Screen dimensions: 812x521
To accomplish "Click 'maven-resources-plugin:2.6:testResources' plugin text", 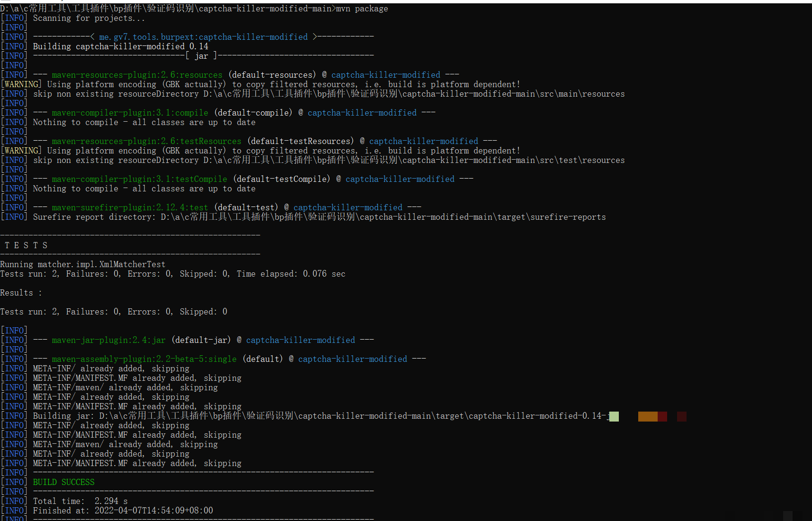I will click(146, 141).
